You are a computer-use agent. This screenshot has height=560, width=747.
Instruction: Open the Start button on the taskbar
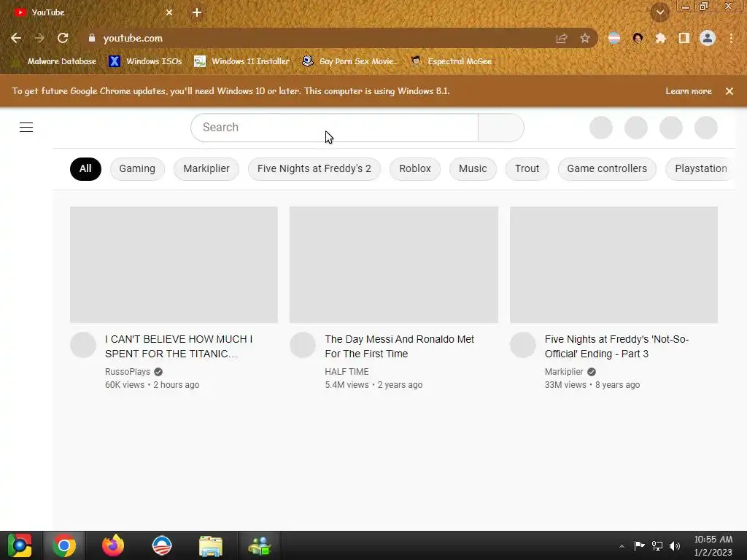20,545
